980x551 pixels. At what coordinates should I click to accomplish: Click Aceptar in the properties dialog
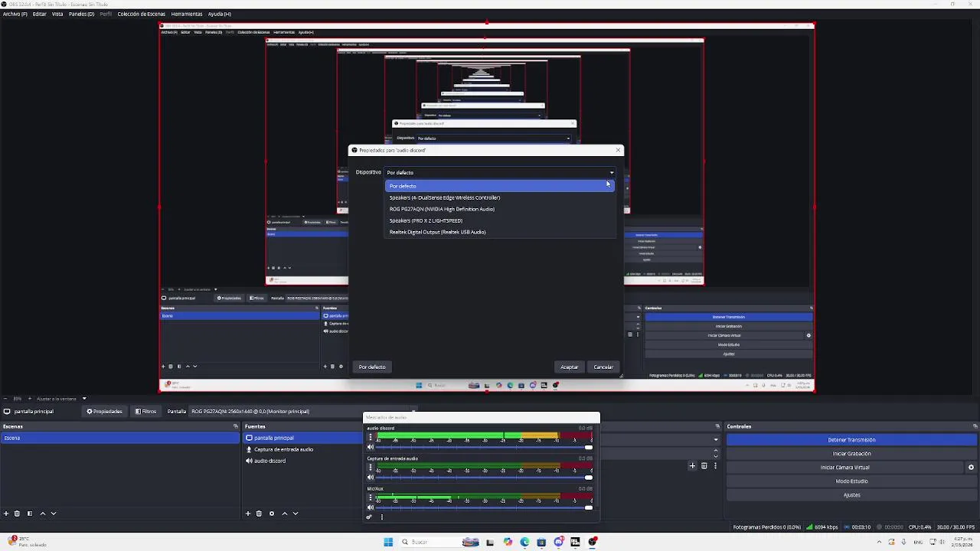(x=569, y=367)
